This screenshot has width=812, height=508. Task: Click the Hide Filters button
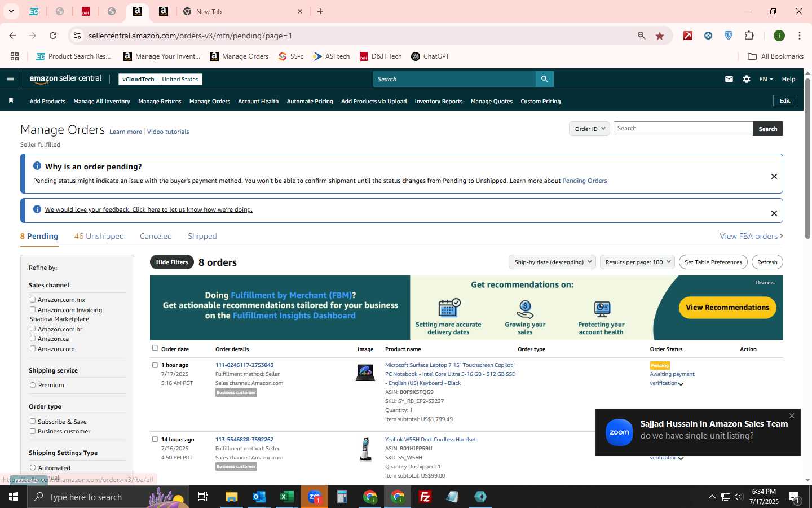[x=172, y=262]
